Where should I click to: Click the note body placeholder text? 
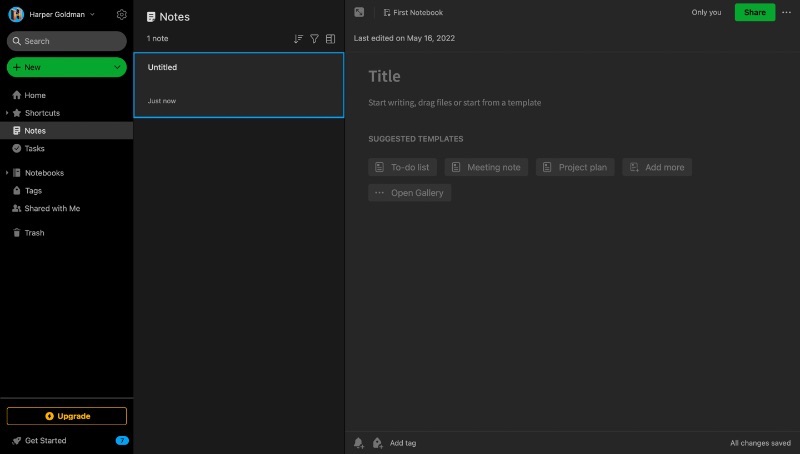[x=455, y=103]
